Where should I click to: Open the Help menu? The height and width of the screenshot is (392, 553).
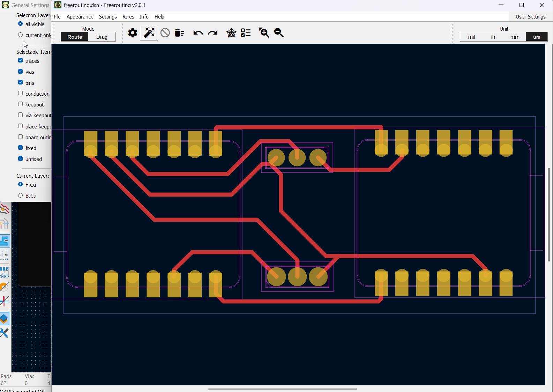point(159,17)
